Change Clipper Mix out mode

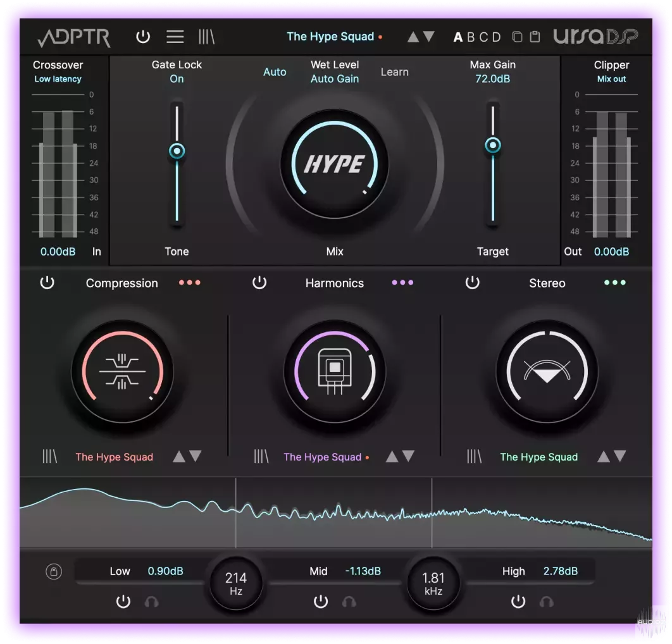coord(612,79)
